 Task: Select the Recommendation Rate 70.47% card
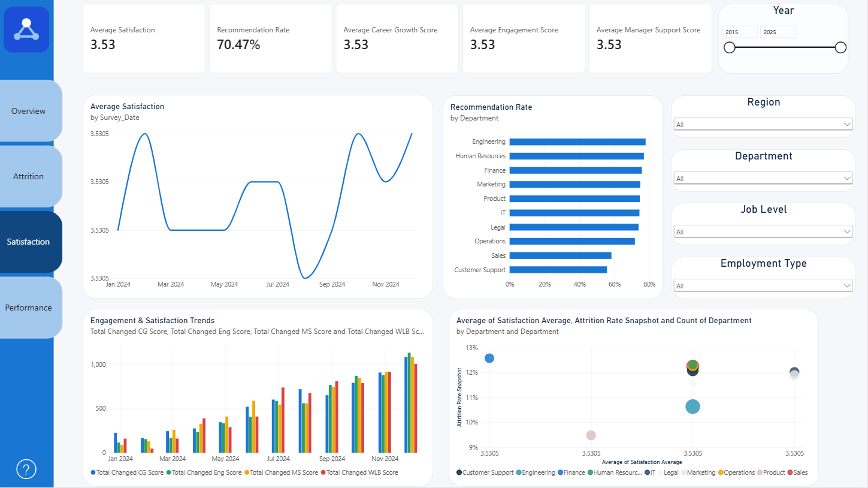270,38
